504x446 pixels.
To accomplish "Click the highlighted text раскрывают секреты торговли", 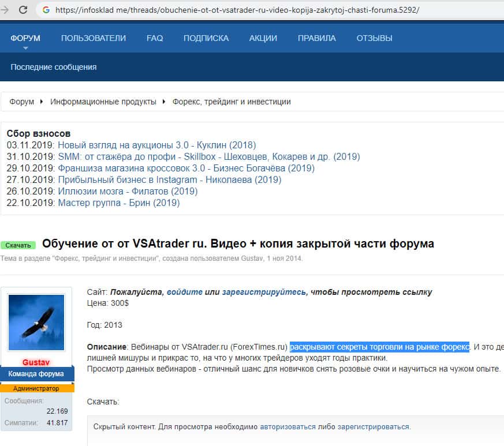I will [380, 347].
